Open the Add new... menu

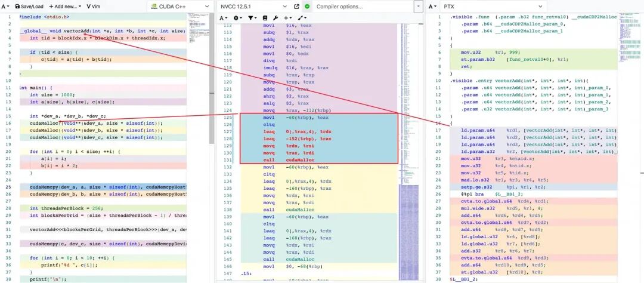pyautogui.click(x=65, y=7)
